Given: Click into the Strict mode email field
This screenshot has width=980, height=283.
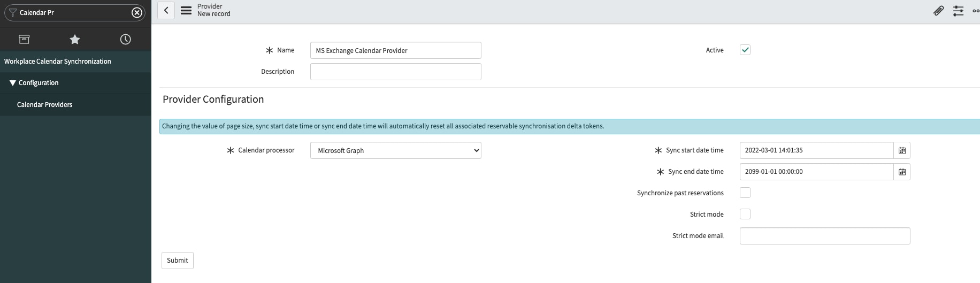Looking at the screenshot, I should point(825,236).
